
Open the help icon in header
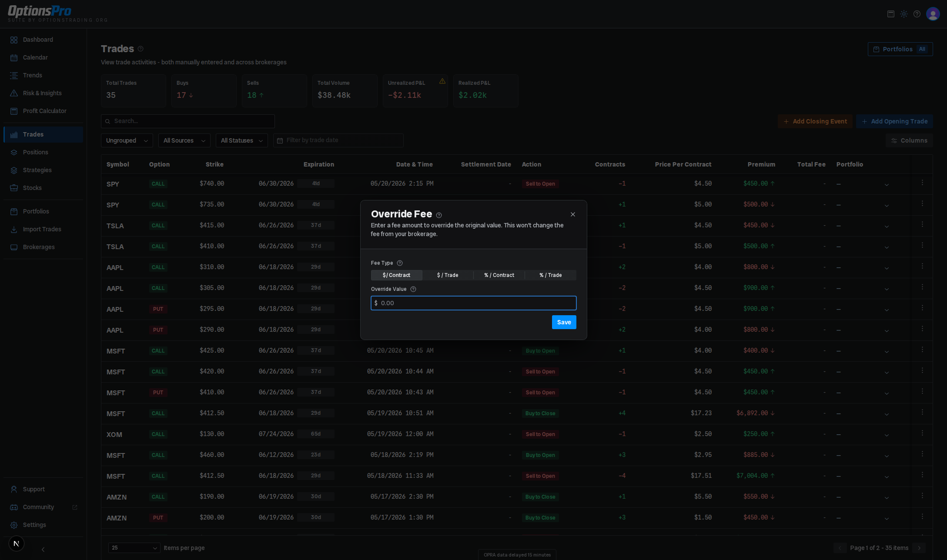coord(917,14)
